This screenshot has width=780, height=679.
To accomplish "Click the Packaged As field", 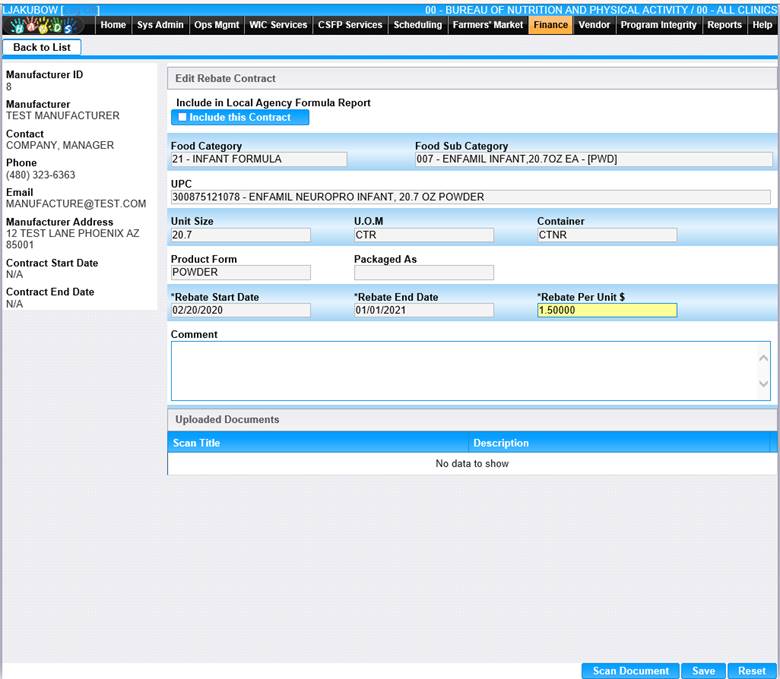I will click(x=424, y=273).
